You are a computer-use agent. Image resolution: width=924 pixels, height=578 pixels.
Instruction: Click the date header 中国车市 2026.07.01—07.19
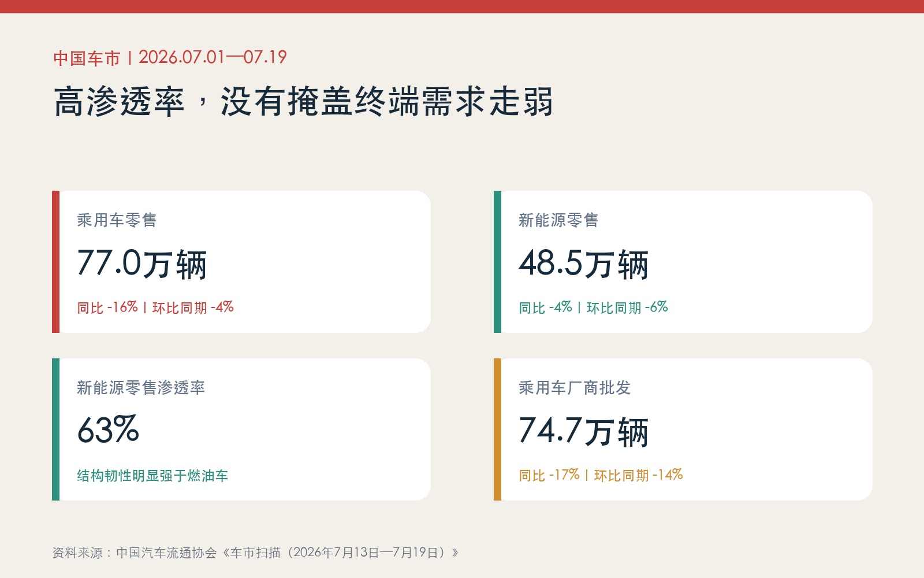point(170,58)
